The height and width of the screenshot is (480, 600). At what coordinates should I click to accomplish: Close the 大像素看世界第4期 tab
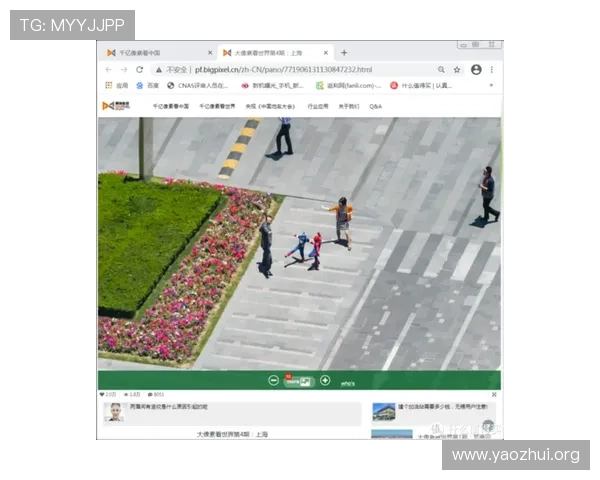(x=326, y=53)
